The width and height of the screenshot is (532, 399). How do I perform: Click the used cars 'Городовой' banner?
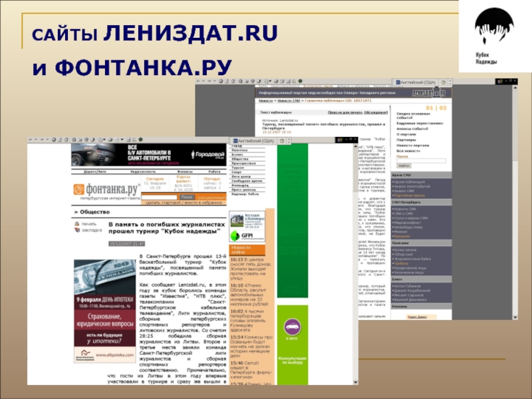tap(148, 155)
